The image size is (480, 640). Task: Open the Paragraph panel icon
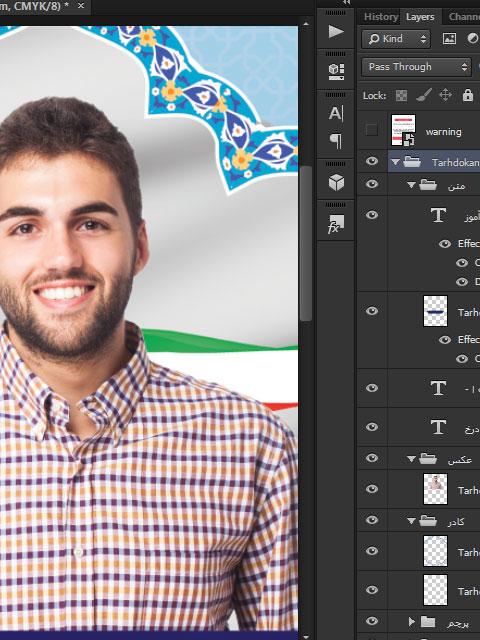pyautogui.click(x=336, y=141)
